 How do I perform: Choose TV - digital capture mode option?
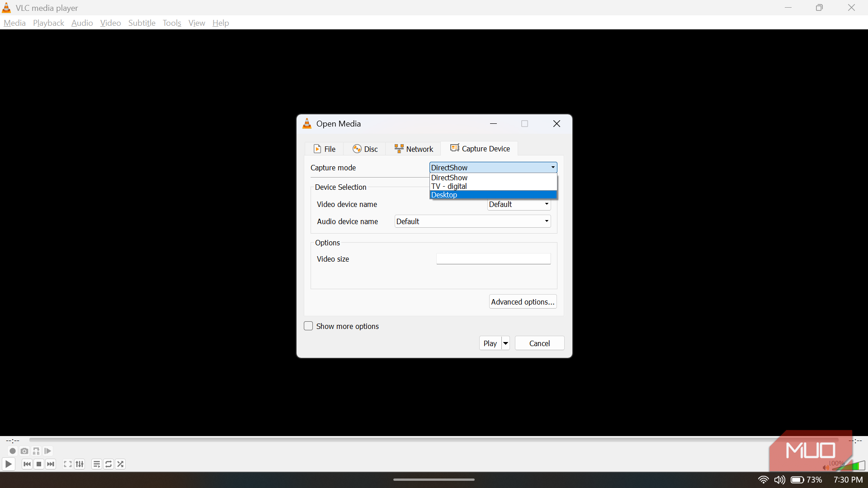pyautogui.click(x=493, y=186)
